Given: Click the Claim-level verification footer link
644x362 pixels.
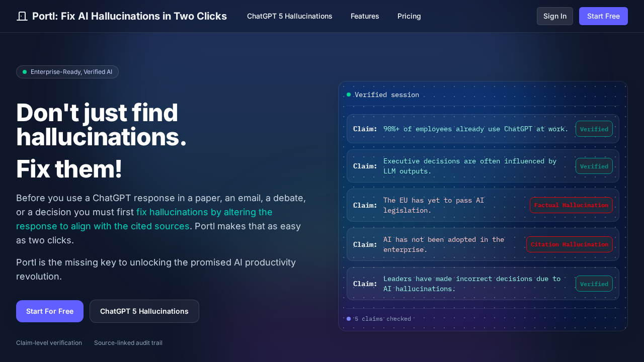Looking at the screenshot, I should click(x=49, y=343).
